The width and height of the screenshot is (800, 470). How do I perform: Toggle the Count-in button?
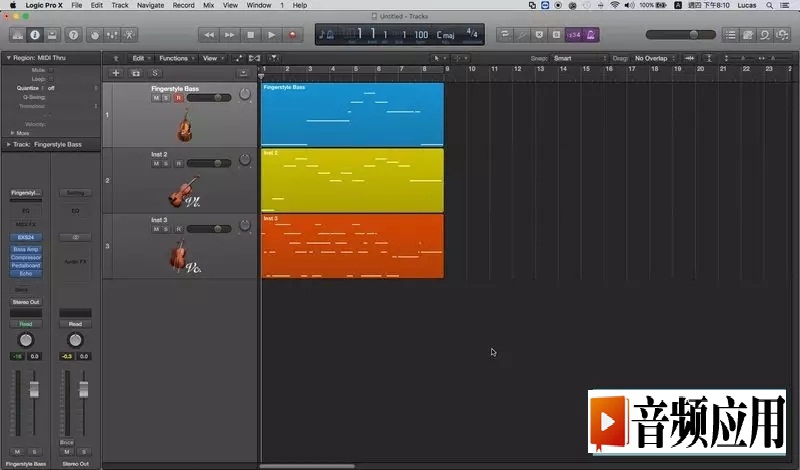(x=574, y=35)
